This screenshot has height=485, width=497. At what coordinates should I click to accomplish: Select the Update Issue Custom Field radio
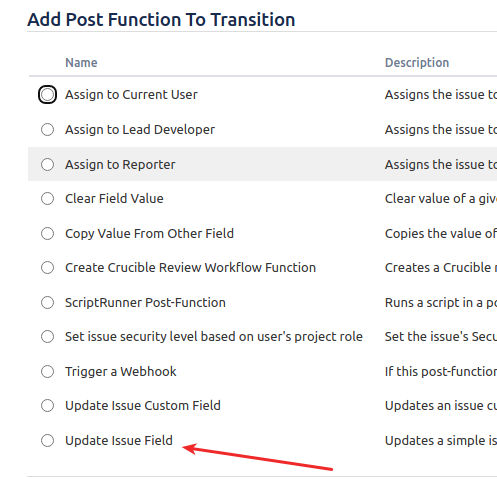pos(47,406)
